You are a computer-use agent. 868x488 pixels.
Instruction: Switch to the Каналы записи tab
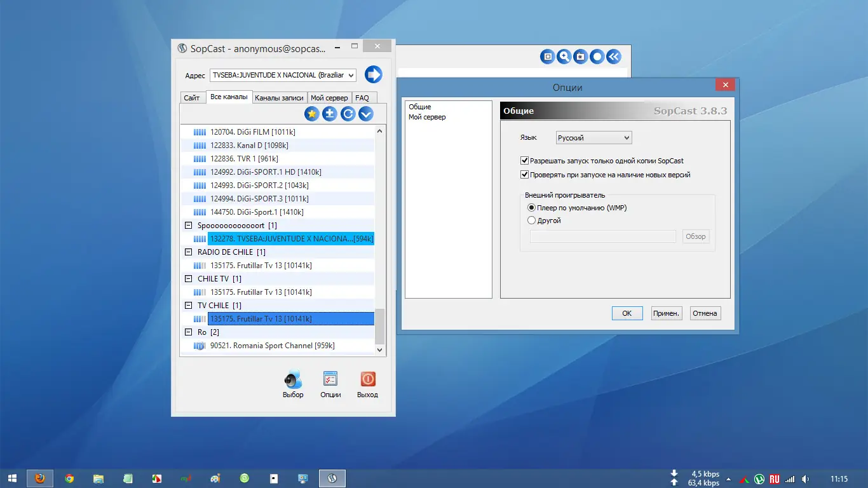pyautogui.click(x=280, y=98)
